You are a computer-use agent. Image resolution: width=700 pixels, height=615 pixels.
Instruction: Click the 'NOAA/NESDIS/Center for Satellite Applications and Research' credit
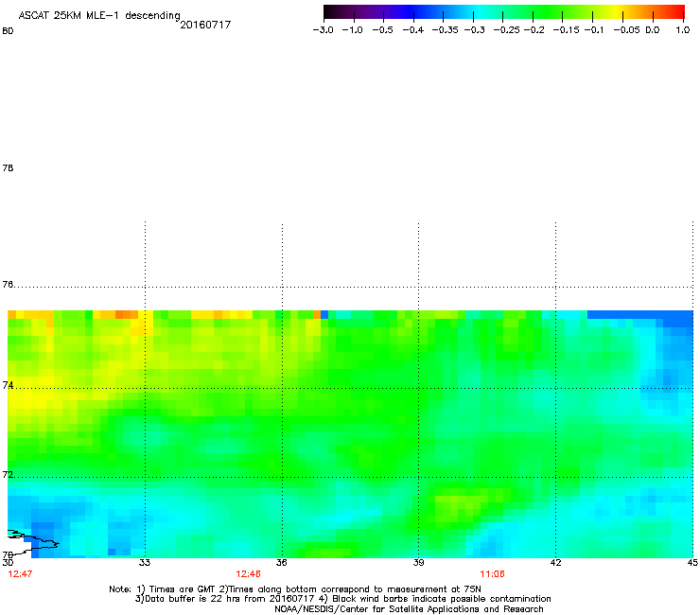point(409,609)
